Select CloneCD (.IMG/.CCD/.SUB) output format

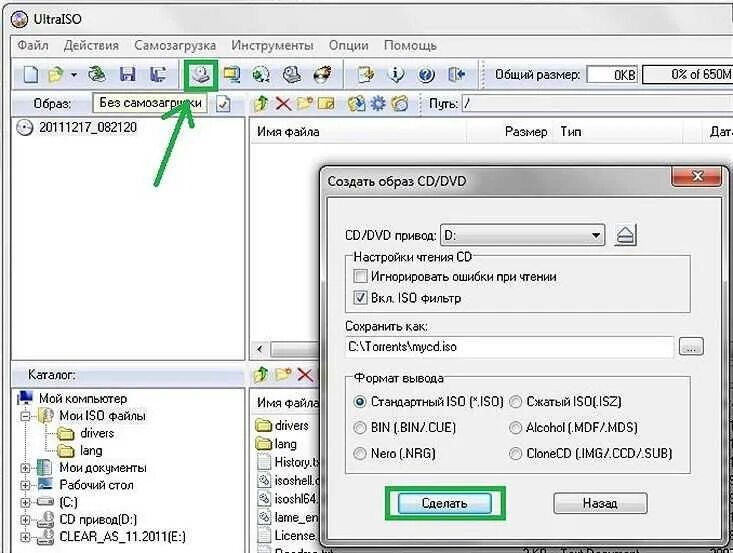[x=515, y=453]
